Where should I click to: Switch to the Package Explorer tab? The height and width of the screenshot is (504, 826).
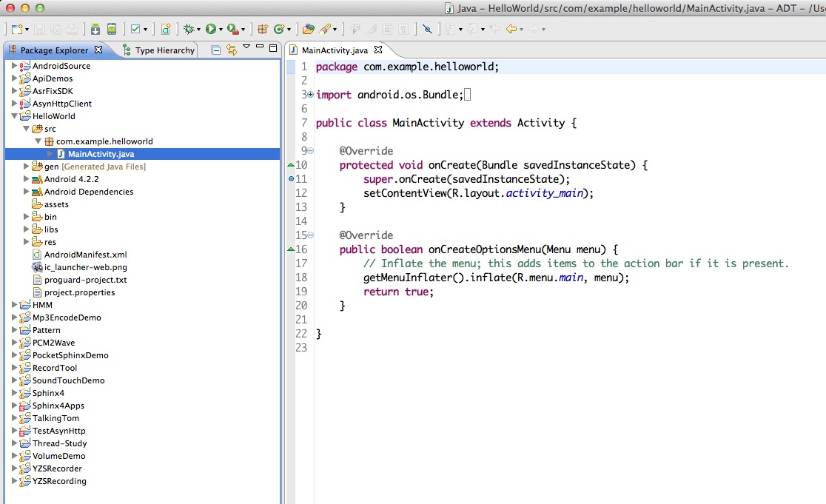click(x=54, y=50)
